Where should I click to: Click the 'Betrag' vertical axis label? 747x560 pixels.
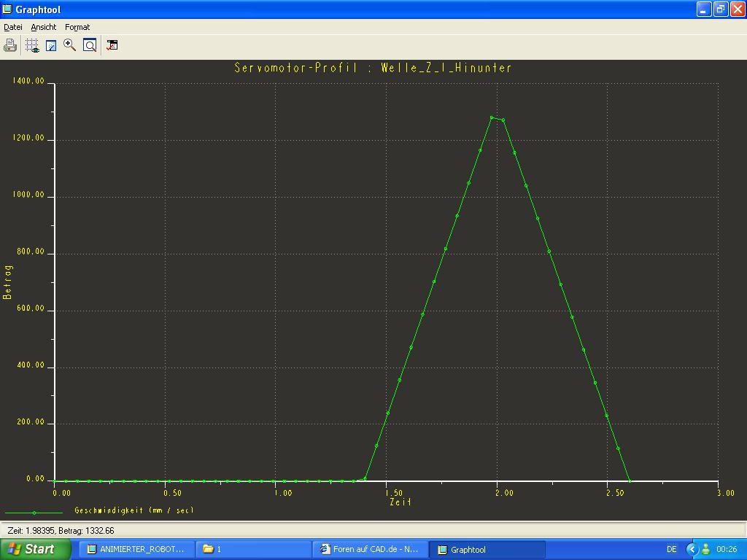coord(7,282)
